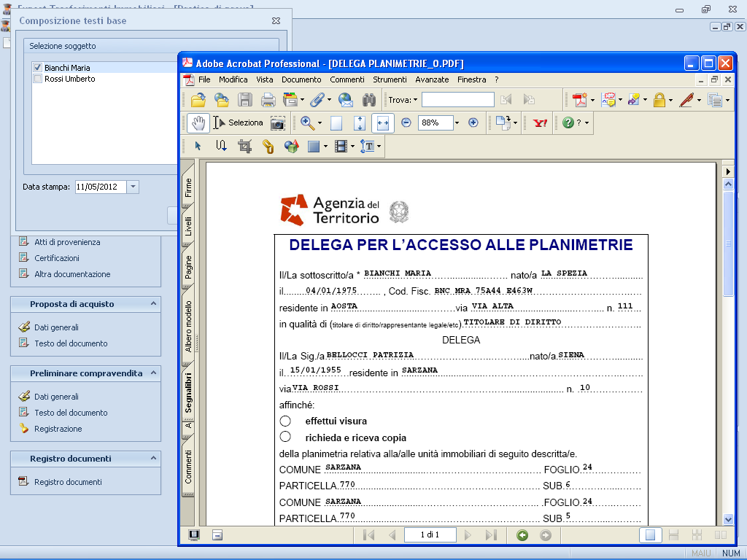The width and height of the screenshot is (747, 560).
Task: Click in the Trova search field
Action: tap(457, 100)
